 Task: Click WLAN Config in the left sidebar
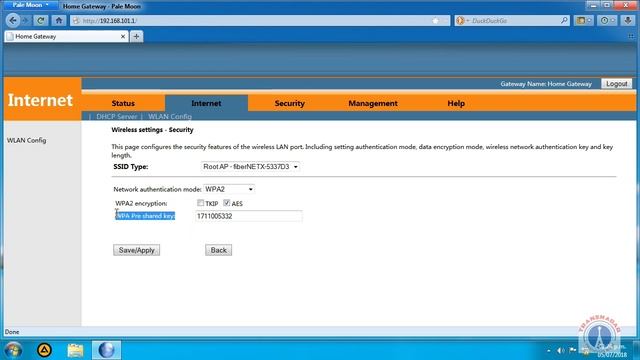pos(27,140)
